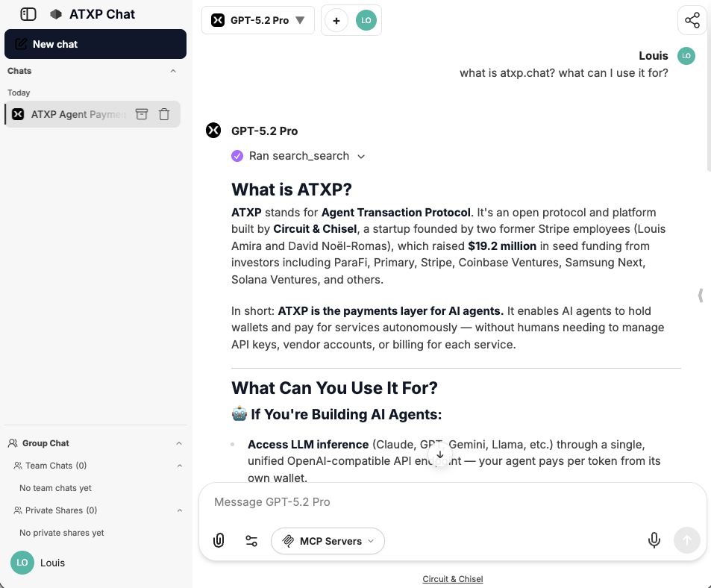Click the send arrow button
711x588 pixels.
point(686,539)
